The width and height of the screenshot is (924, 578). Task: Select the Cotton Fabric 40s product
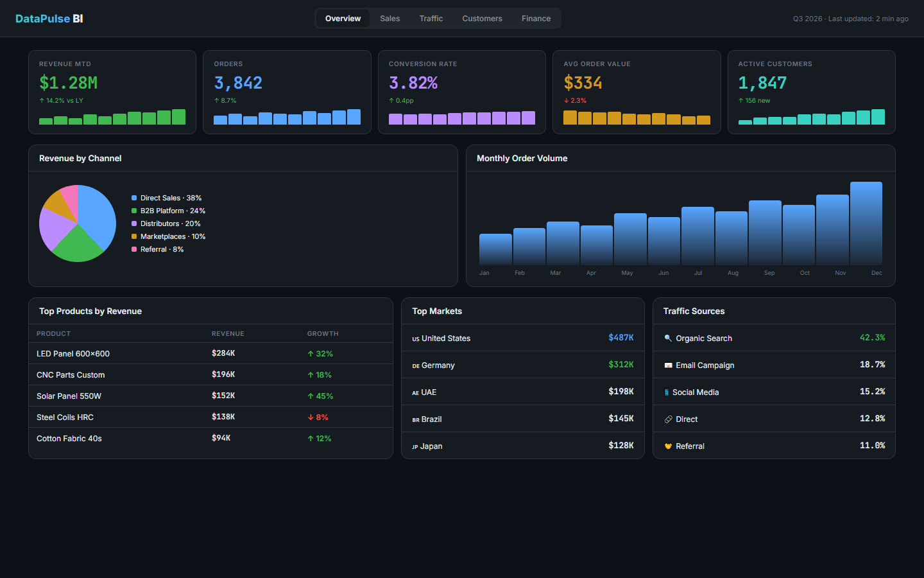point(69,439)
